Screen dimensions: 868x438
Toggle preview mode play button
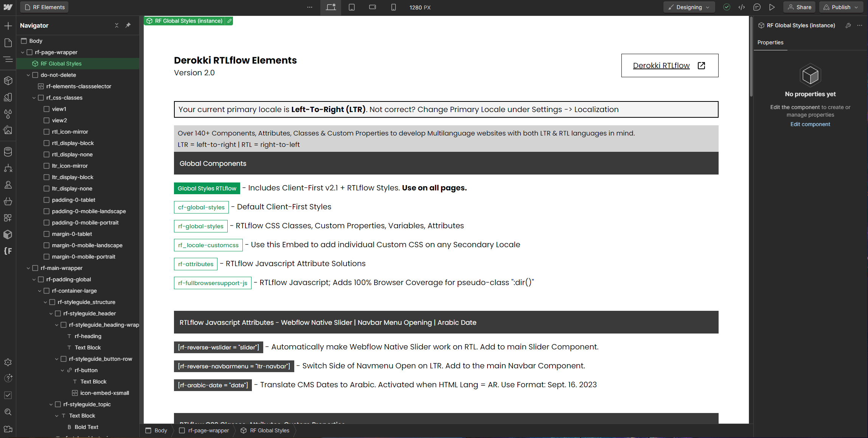point(772,7)
